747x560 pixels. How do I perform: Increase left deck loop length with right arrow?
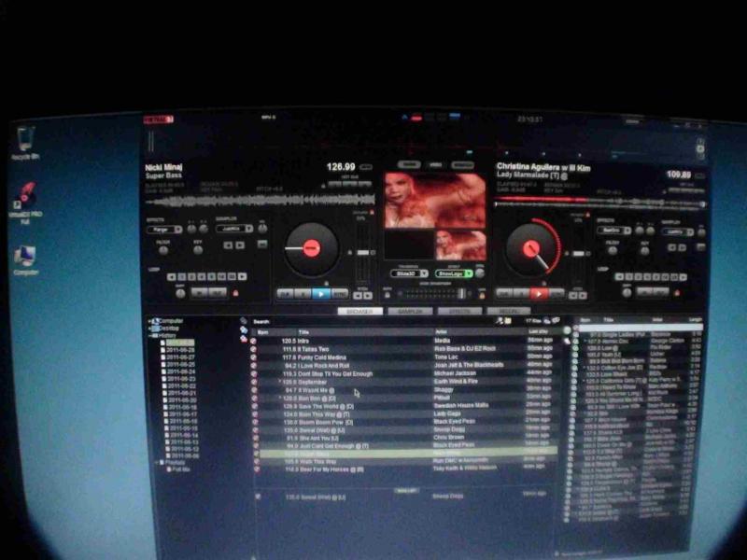(243, 276)
